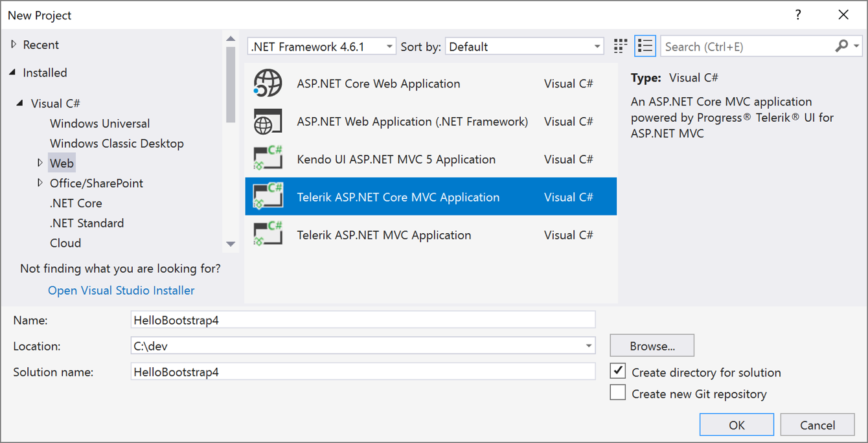Expand the Location path dropdown
This screenshot has width=868, height=443.
pyautogui.click(x=588, y=346)
